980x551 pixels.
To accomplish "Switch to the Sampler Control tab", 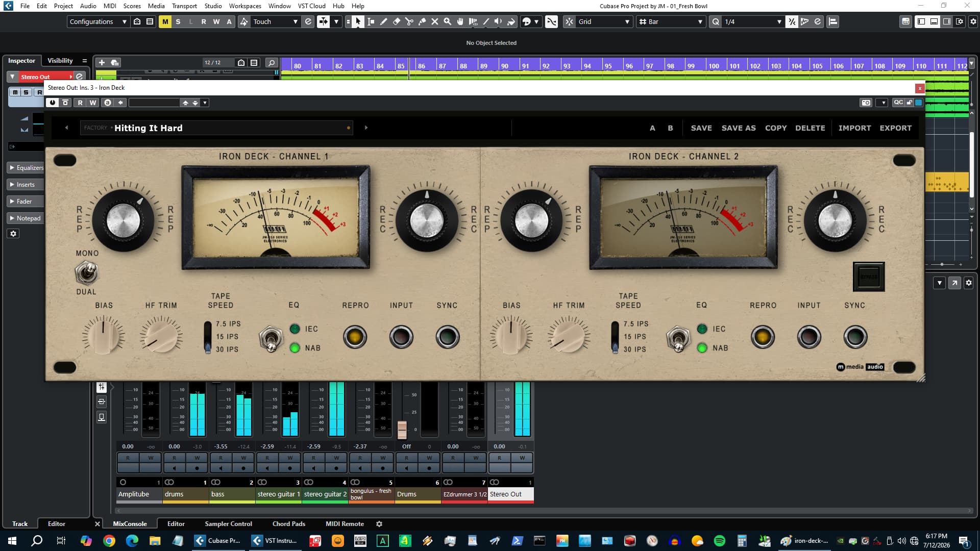I will [228, 524].
